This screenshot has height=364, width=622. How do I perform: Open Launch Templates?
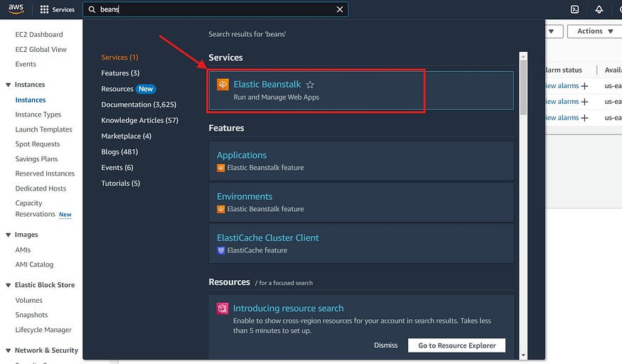[x=43, y=129]
